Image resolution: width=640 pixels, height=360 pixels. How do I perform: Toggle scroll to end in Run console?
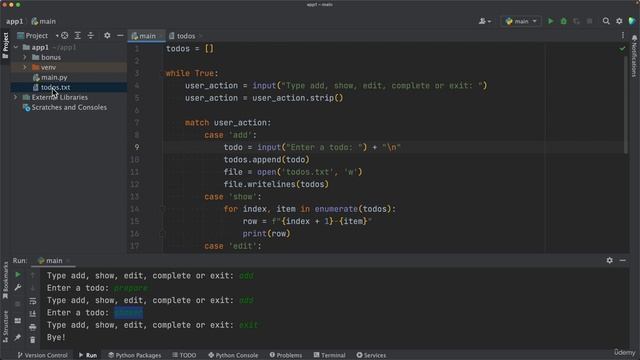[33, 314]
